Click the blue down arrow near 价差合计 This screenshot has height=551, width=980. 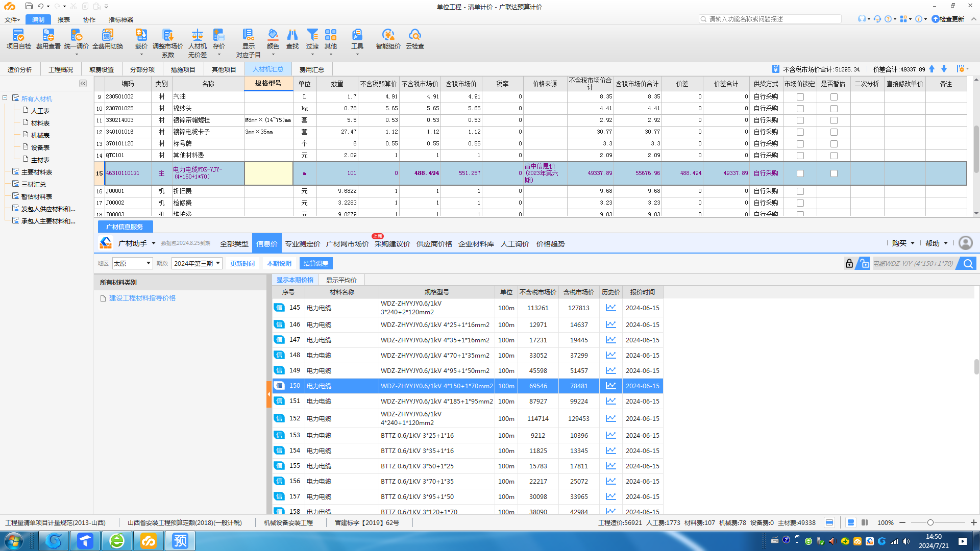click(944, 69)
